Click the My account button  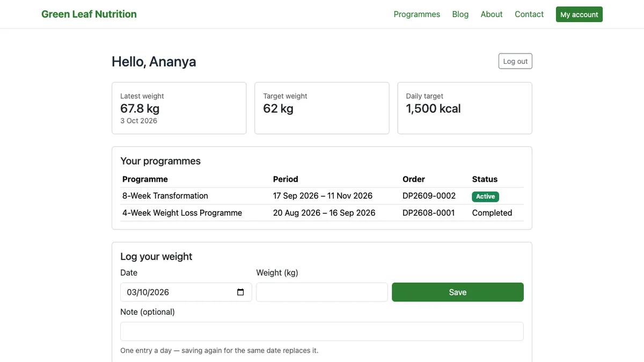coord(579,14)
